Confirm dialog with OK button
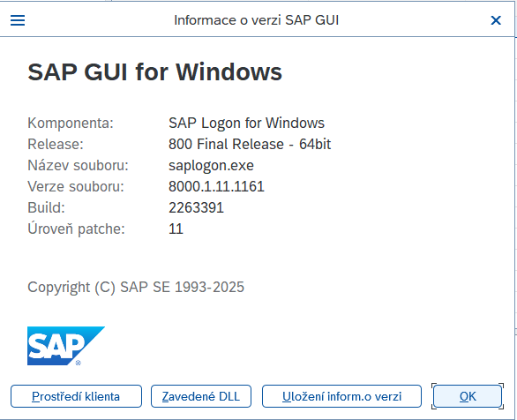 (x=468, y=396)
